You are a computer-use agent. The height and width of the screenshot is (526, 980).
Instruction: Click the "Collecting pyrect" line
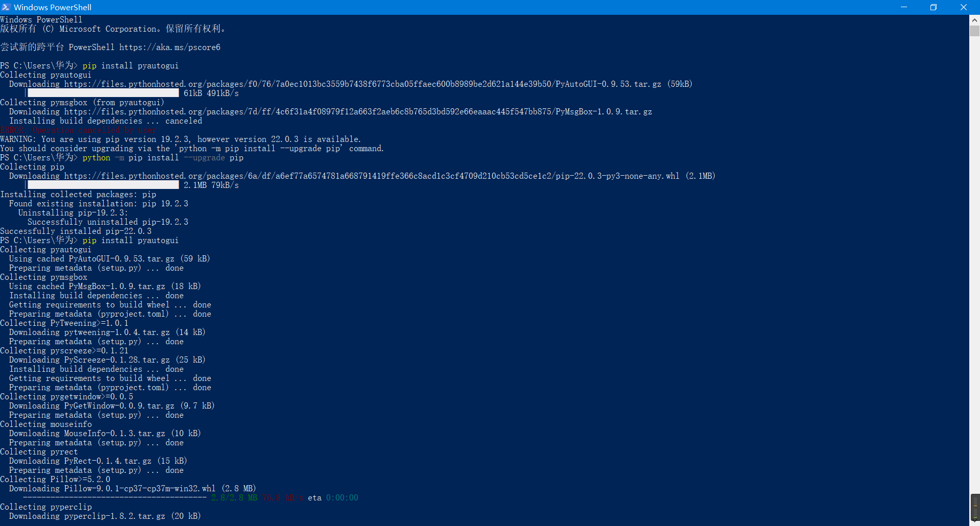tap(39, 452)
